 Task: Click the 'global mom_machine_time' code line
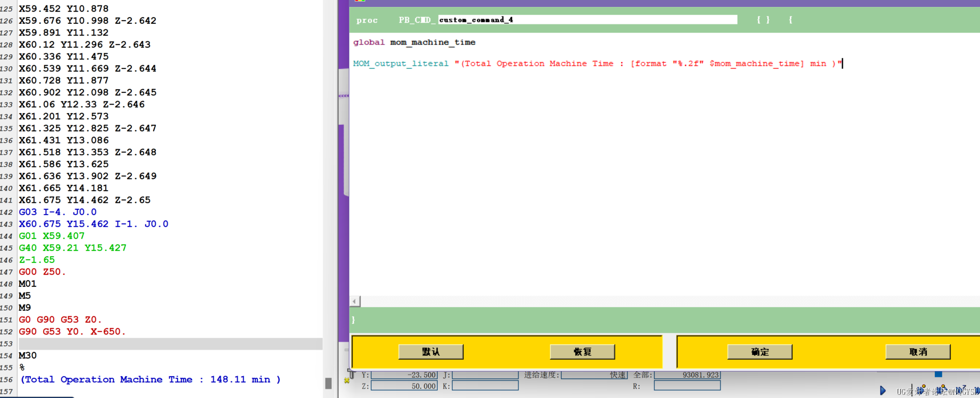pyautogui.click(x=414, y=43)
